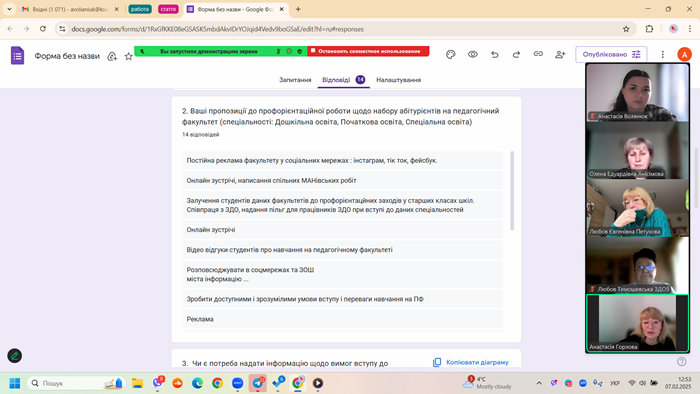View site information icon in address bar
This screenshot has width=700, height=394.
pyautogui.click(x=62, y=29)
